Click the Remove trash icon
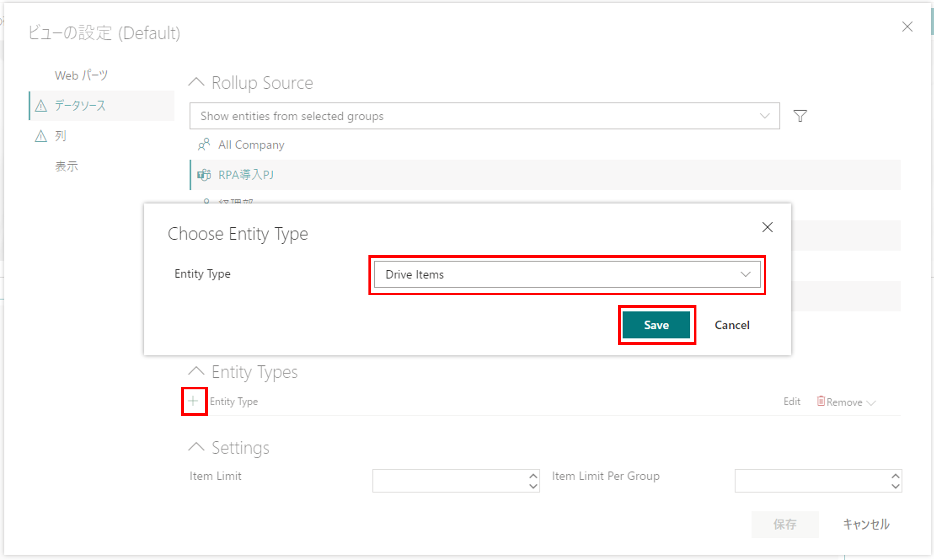 [x=820, y=401]
